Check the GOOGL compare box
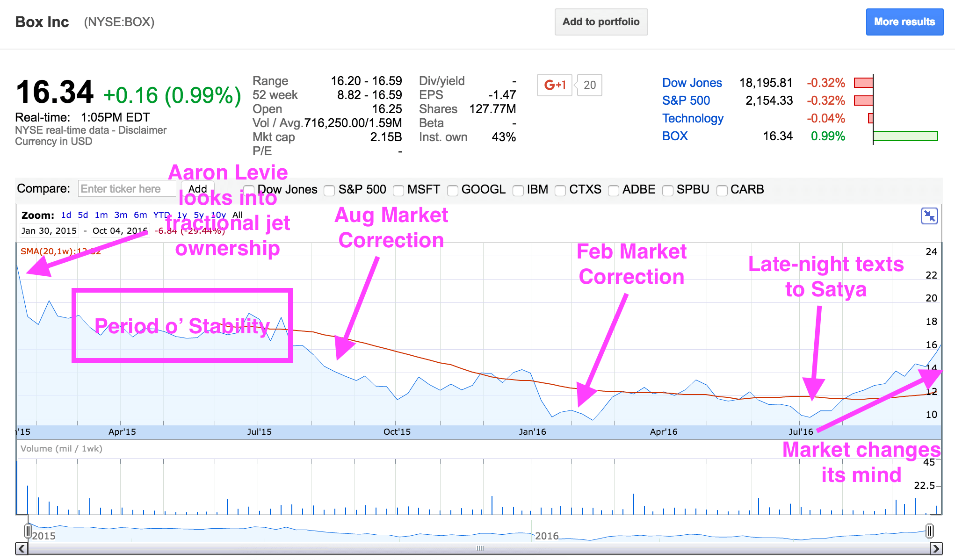 pyautogui.click(x=453, y=190)
